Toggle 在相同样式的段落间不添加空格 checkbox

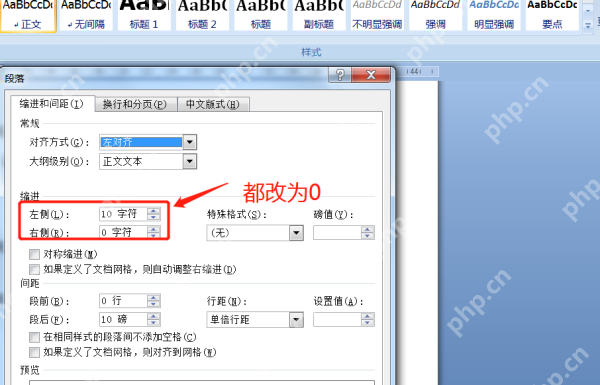pos(34,337)
